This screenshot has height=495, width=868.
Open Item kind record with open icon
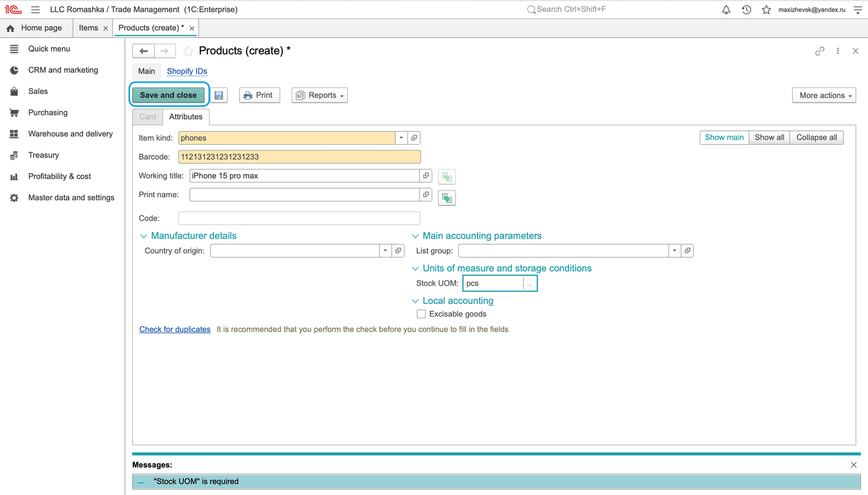414,138
